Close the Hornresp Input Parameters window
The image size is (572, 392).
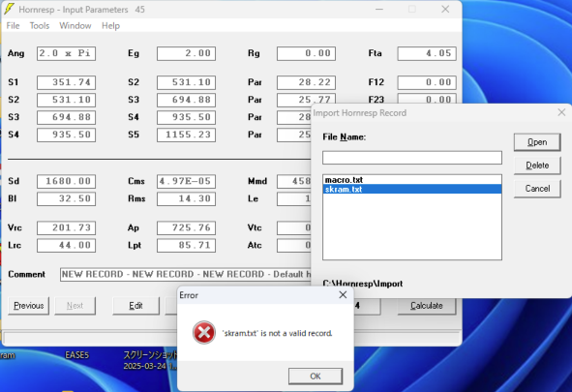pyautogui.click(x=445, y=9)
